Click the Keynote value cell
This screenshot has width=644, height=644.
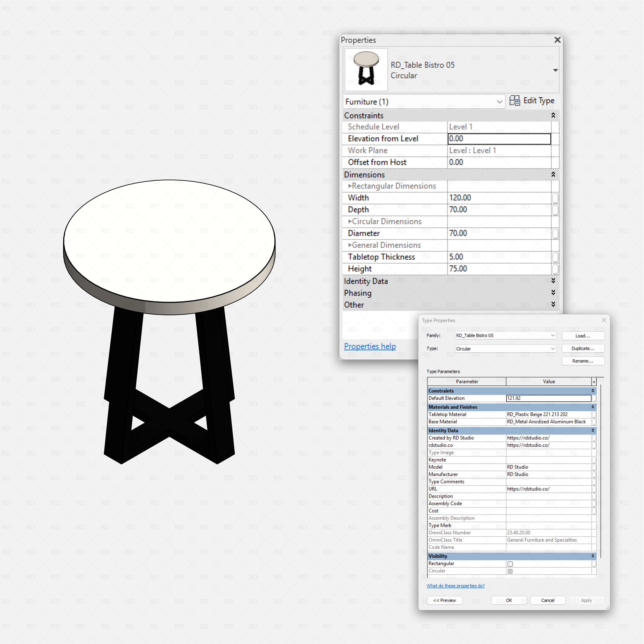pos(549,460)
